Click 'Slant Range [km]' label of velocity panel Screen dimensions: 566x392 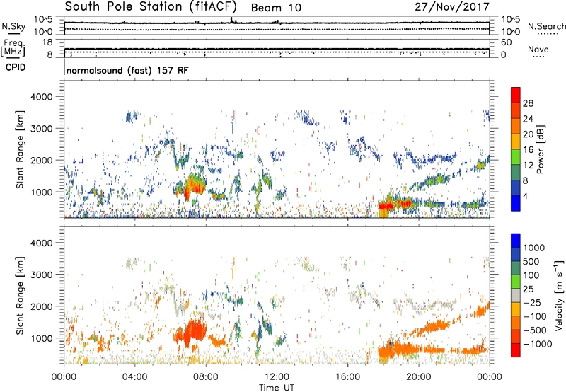[x=20, y=296]
